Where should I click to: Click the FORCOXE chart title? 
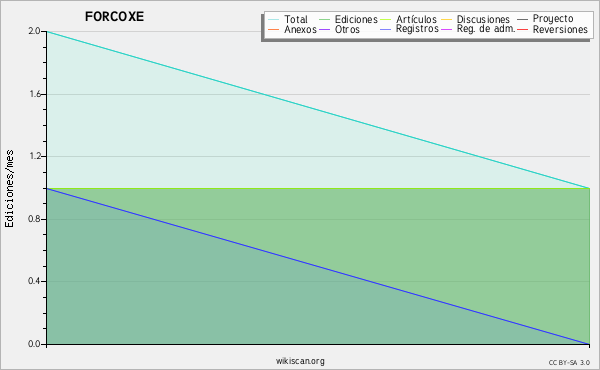pyautogui.click(x=114, y=17)
